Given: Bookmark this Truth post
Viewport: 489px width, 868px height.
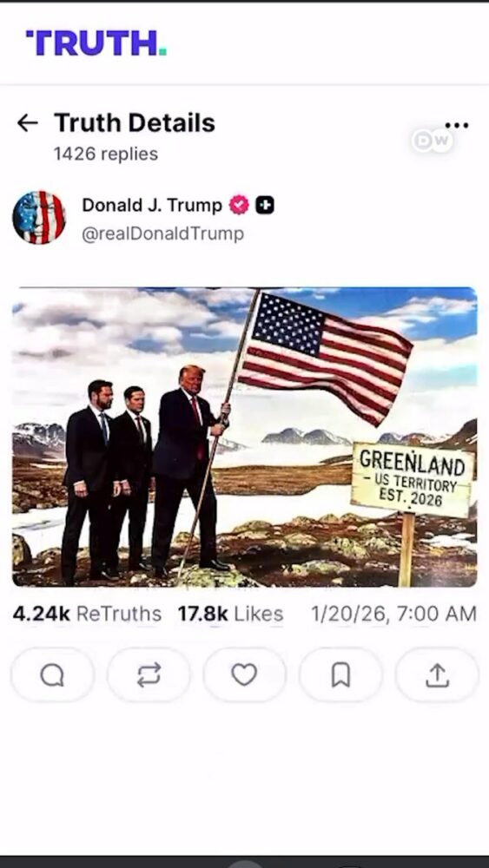Looking at the screenshot, I should tap(340, 674).
